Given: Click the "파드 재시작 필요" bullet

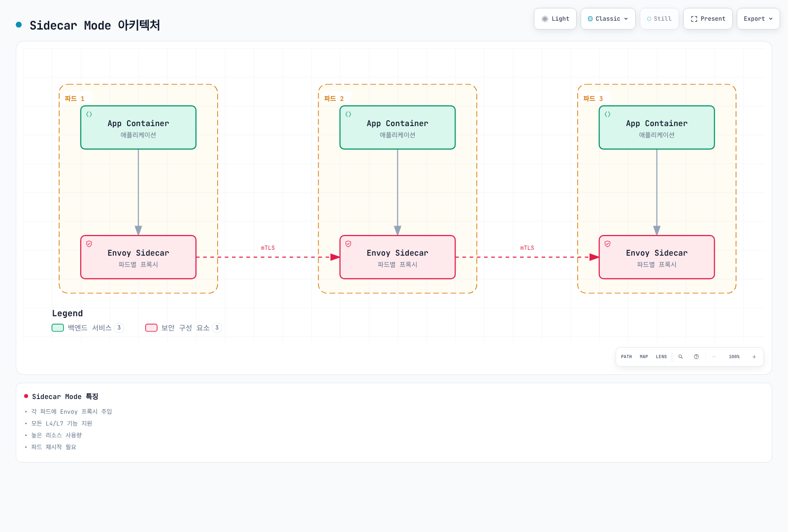Looking at the screenshot, I should click(x=54, y=447).
